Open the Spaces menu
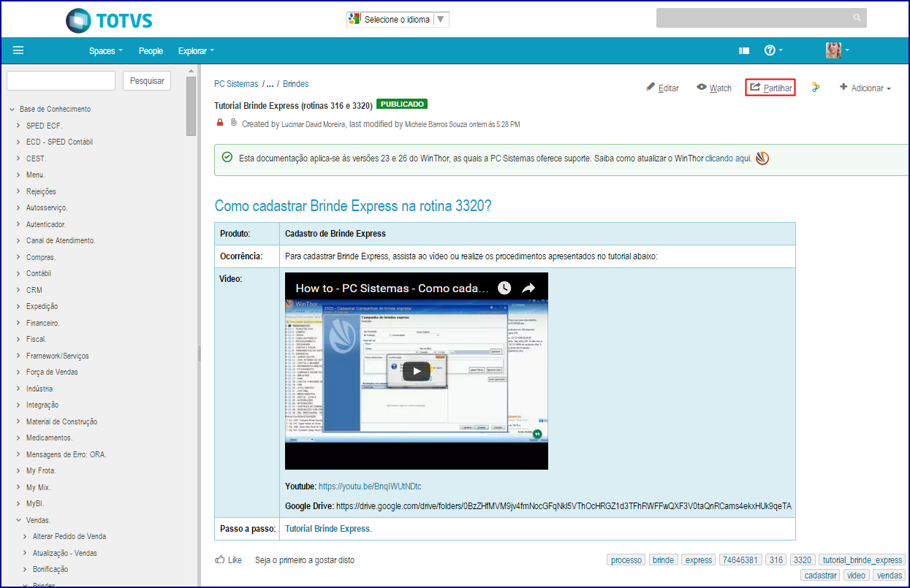This screenshot has height=588, width=910. (106, 50)
